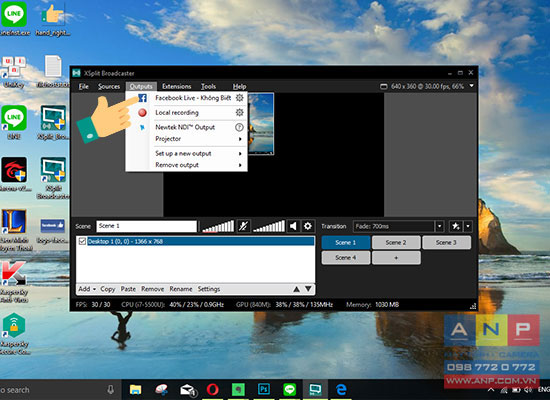Open source Settings
Image resolution: width=550 pixels, height=400 pixels.
(209, 289)
